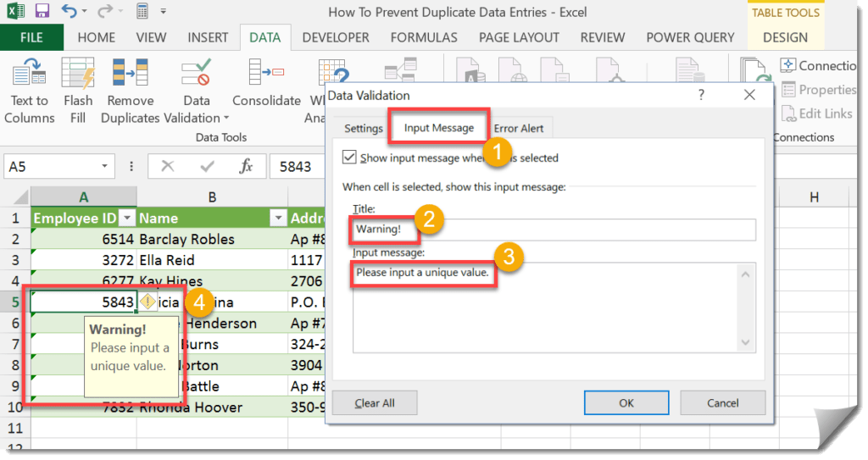The width and height of the screenshot is (868, 460).
Task: Uncheck Show input message when cell is selected
Action: 349,158
